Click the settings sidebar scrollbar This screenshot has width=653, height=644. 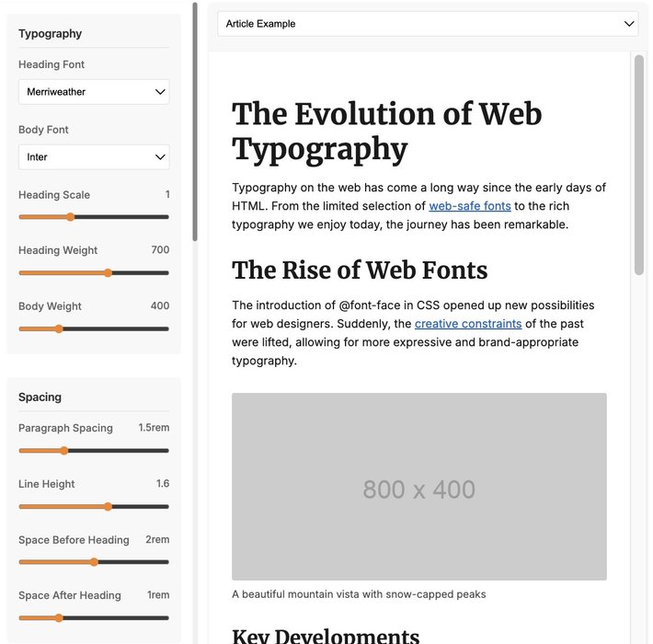point(195,120)
